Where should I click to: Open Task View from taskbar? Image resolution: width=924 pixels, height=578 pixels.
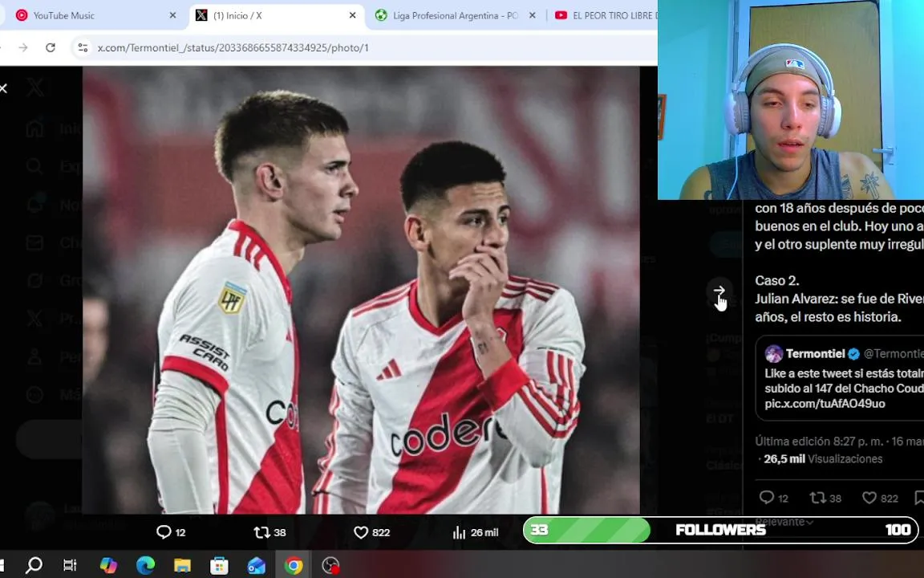[70, 565]
